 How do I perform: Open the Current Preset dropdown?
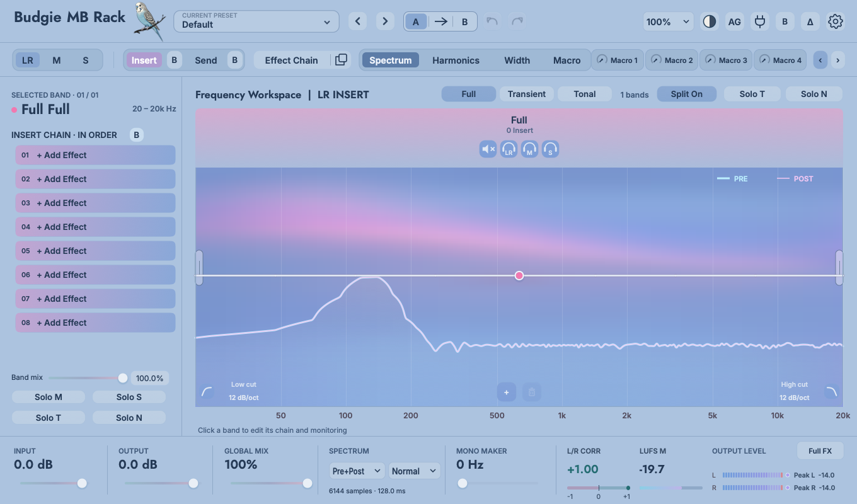pyautogui.click(x=256, y=21)
